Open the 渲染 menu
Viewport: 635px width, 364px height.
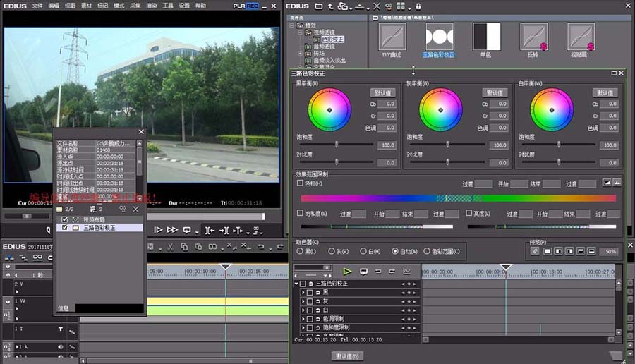[x=152, y=6]
